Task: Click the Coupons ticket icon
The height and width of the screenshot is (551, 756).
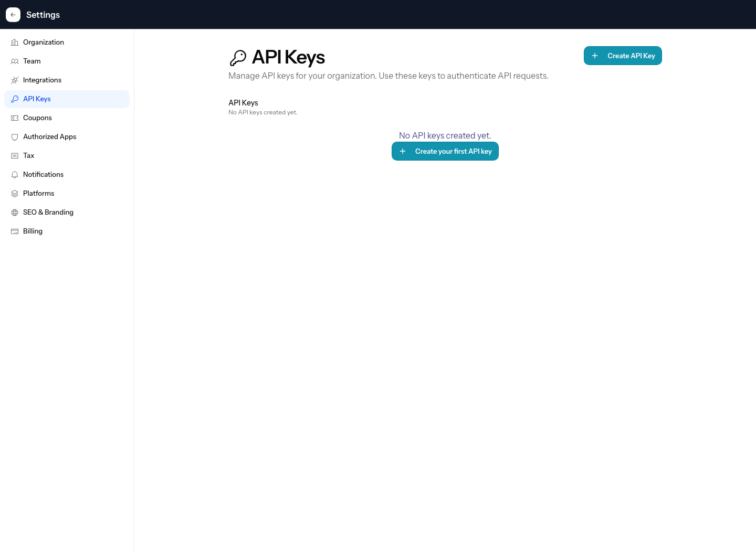Action: point(15,118)
